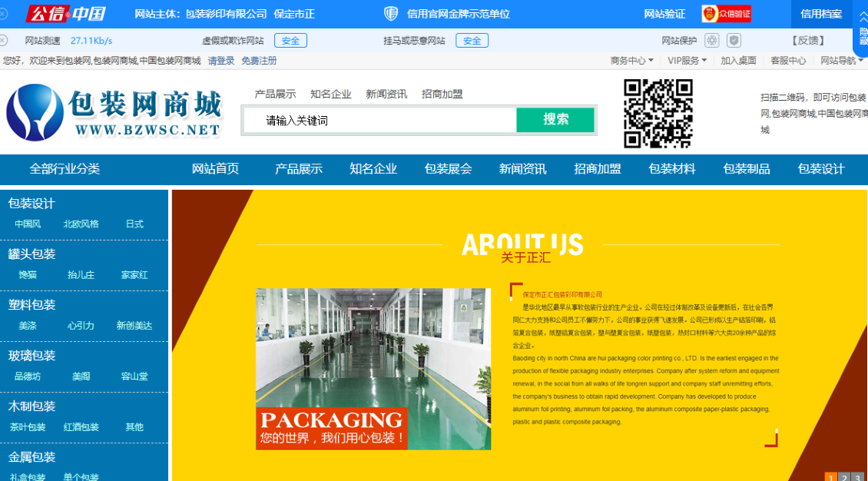Click the 请登录 link

coord(221,61)
